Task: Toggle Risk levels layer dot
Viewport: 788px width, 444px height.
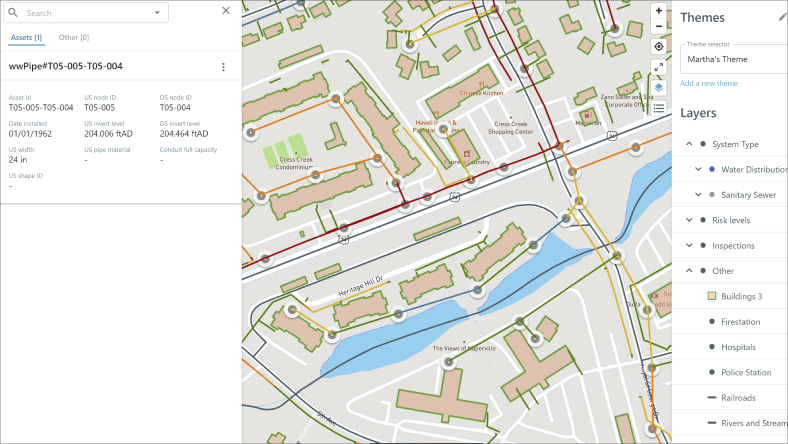Action: [x=703, y=220]
